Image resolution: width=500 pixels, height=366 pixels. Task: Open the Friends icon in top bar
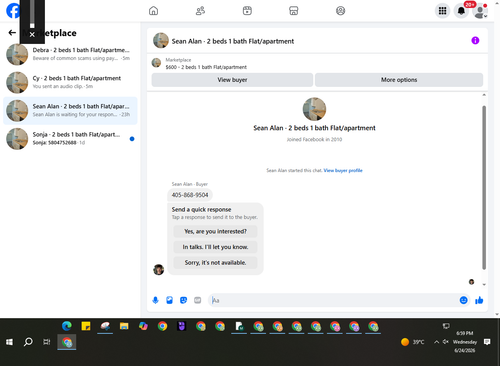(200, 11)
